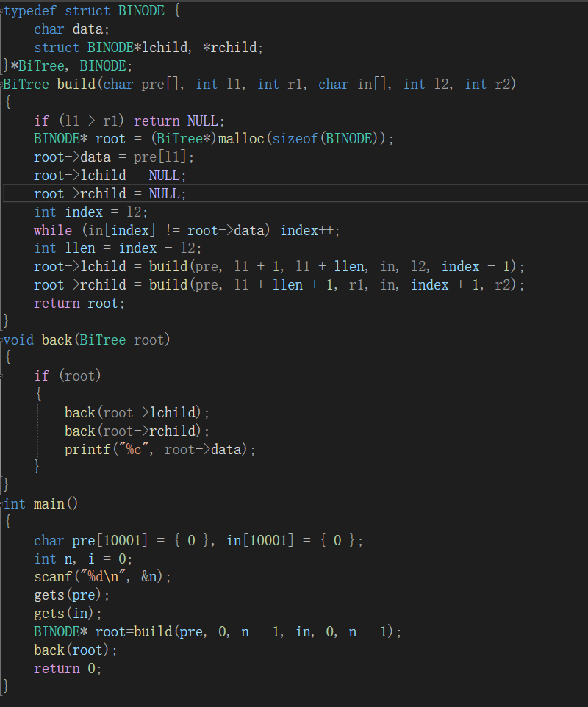Click the highlighted 'root->rchild = NULL' line

pos(110,193)
